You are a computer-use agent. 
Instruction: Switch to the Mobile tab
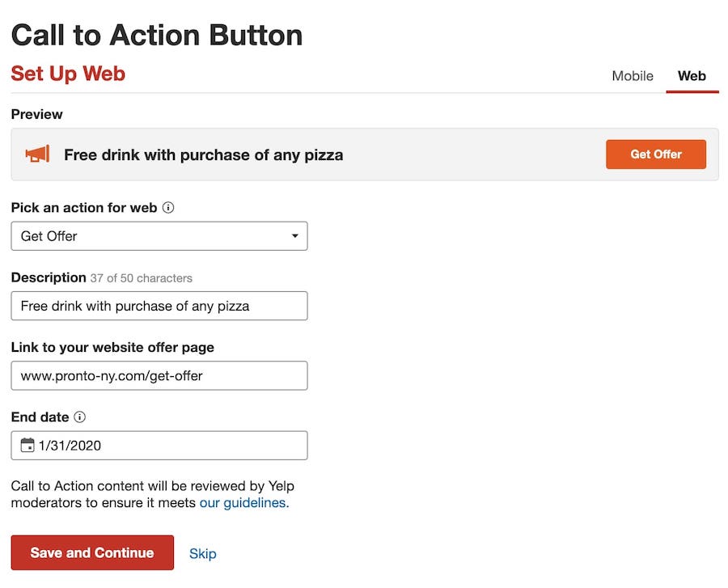632,76
